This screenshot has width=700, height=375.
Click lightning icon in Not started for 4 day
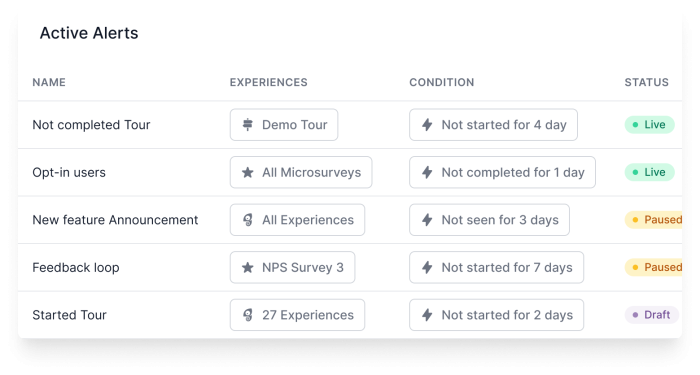coord(427,125)
